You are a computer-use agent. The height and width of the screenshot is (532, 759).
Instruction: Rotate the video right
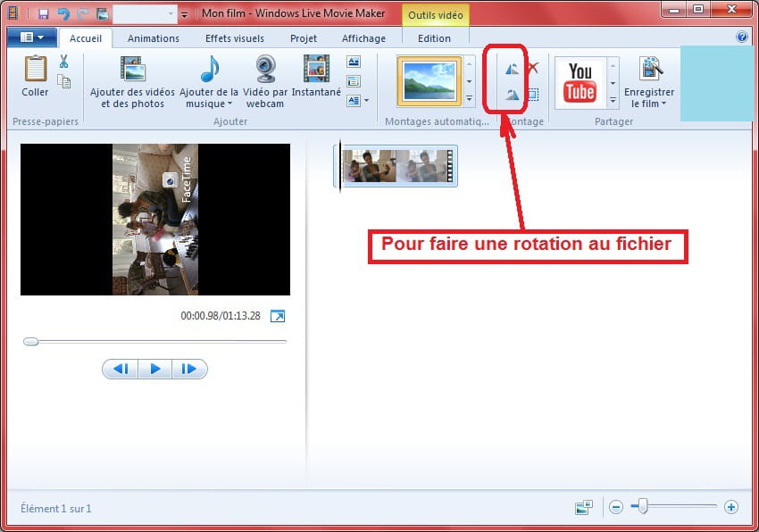click(512, 94)
